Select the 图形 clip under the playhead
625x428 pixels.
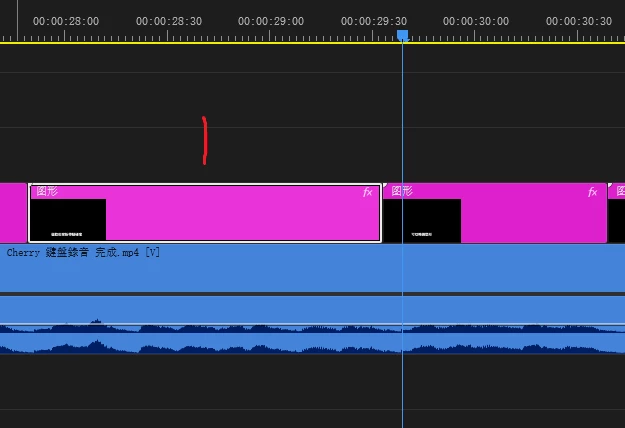pyautogui.click(x=495, y=213)
